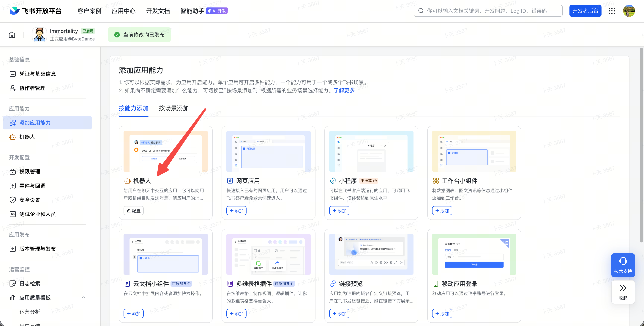Add the 多维表格插件 capability

click(236, 314)
